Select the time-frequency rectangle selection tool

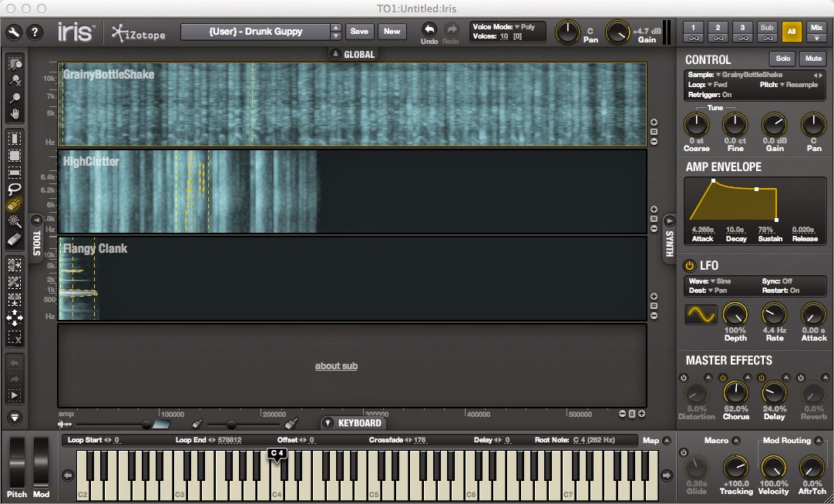[15, 156]
